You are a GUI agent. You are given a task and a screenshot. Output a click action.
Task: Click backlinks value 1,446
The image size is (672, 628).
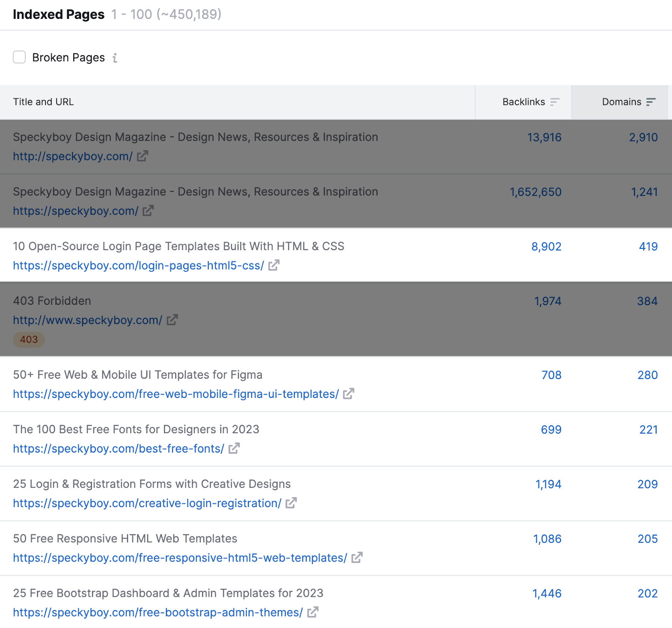pyautogui.click(x=547, y=593)
